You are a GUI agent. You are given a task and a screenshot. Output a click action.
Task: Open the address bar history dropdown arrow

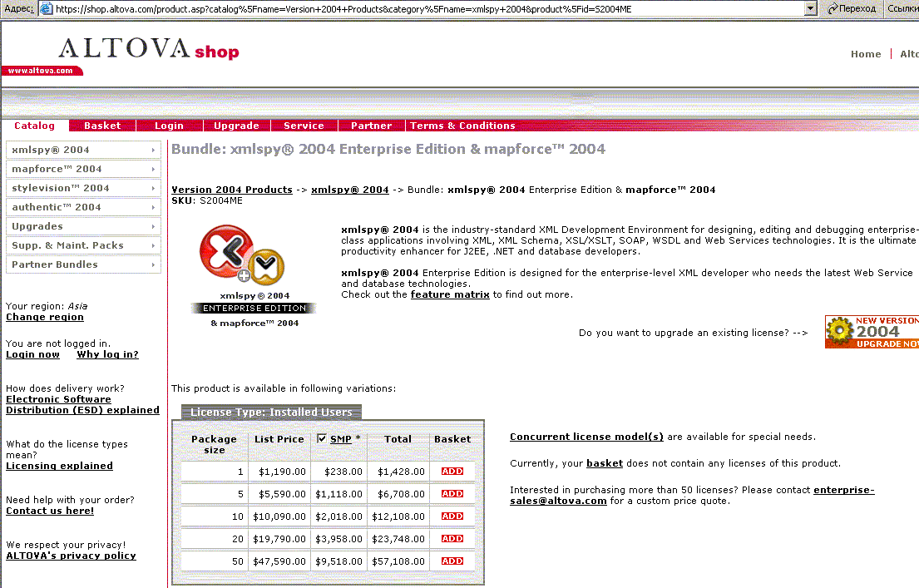811,8
